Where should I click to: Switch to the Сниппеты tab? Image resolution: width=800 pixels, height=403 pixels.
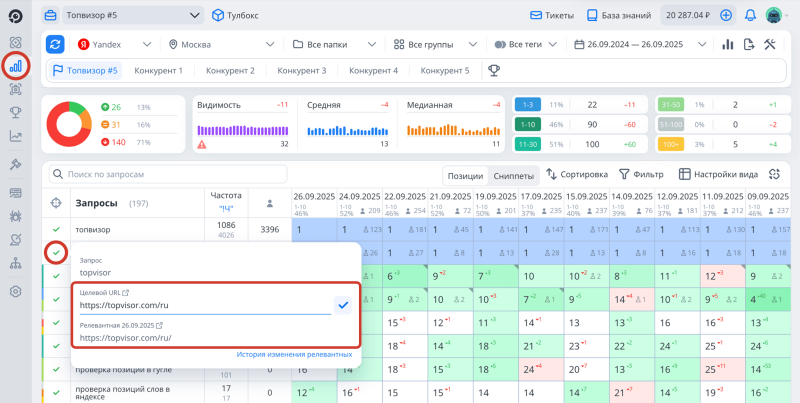coord(514,174)
